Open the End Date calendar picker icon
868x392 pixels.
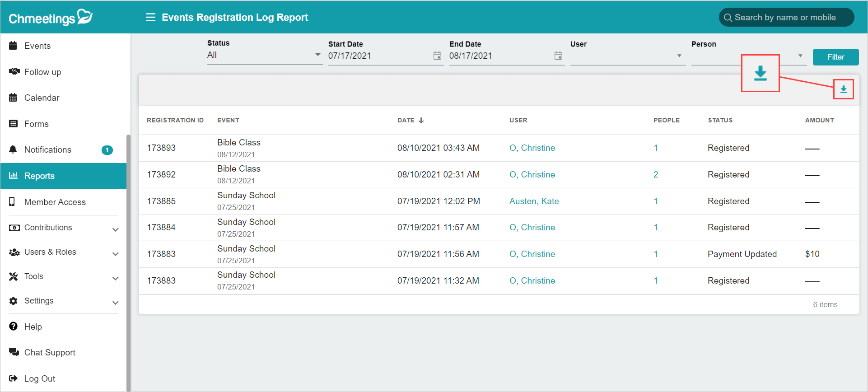[x=558, y=56]
